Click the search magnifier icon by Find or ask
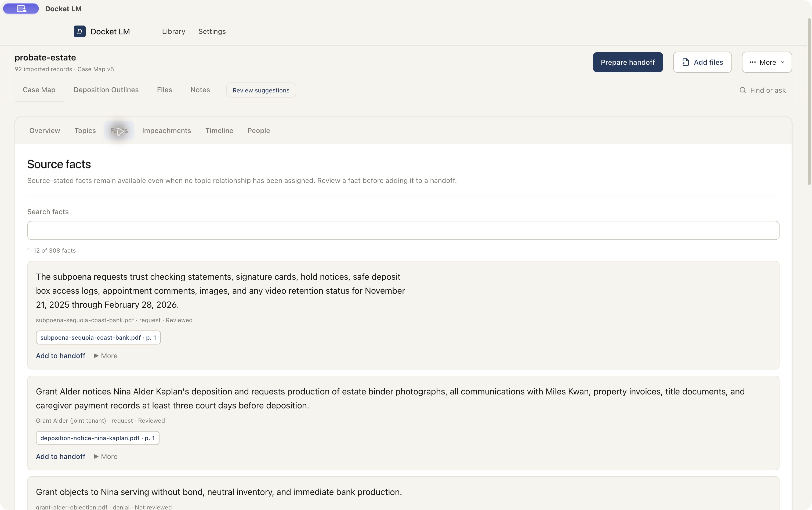Viewport: 812px width, 510px height. click(742, 90)
